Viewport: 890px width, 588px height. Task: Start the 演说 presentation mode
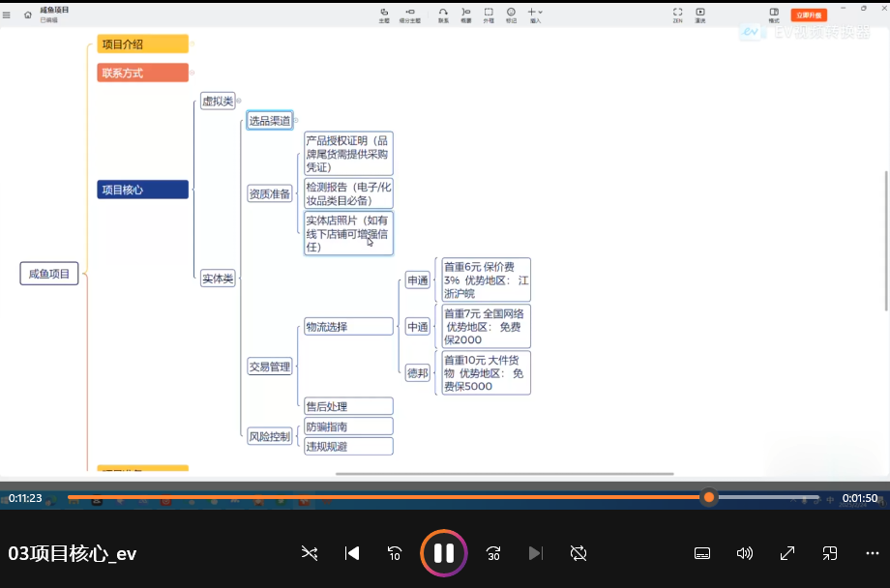point(700,15)
